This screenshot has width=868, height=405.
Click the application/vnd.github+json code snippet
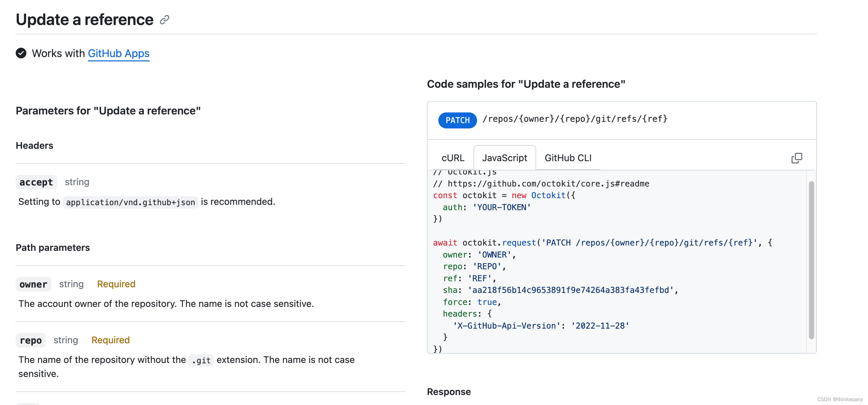130,202
